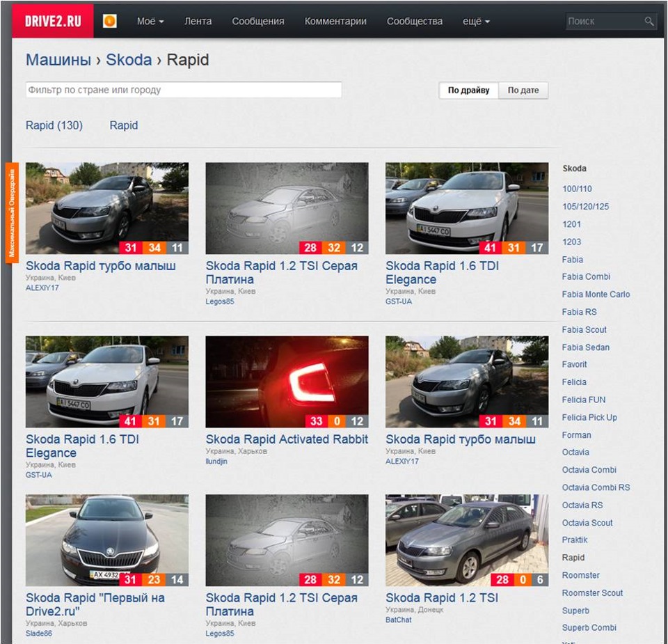Sort by По драйву toggle

468,91
